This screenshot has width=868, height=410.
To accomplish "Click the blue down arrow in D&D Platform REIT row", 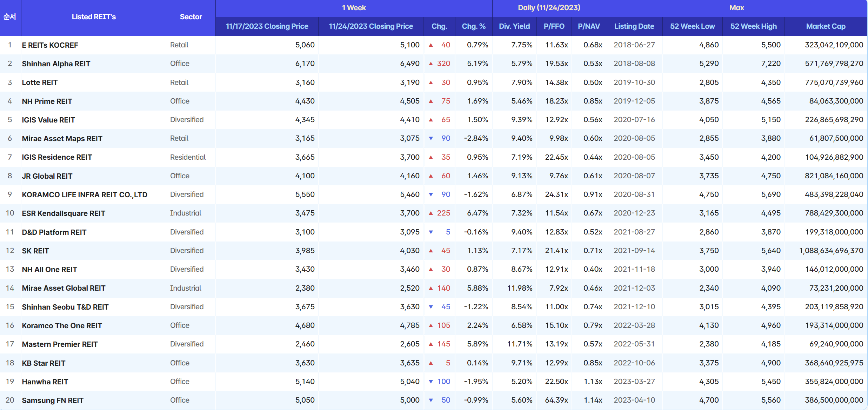I will coord(431,232).
